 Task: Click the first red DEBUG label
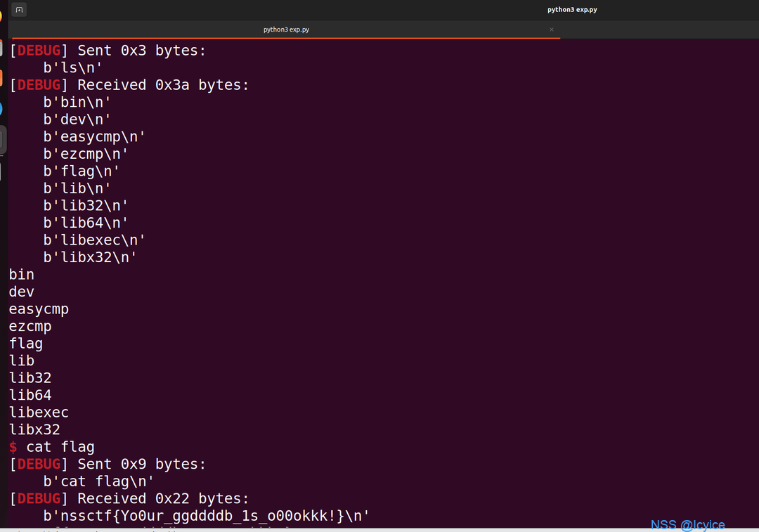coord(39,51)
